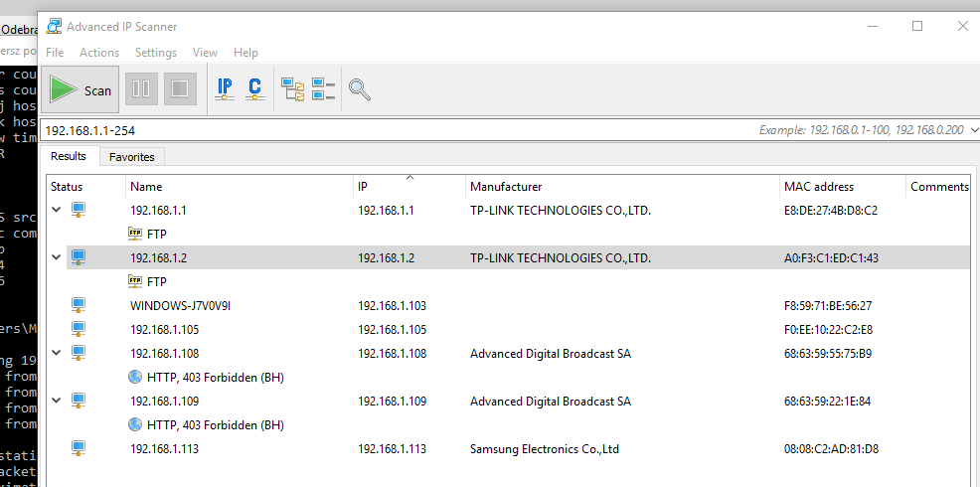Click computer icon for WINDOWS-J7V0V9I
This screenshot has height=487, width=980.
pyautogui.click(x=79, y=305)
